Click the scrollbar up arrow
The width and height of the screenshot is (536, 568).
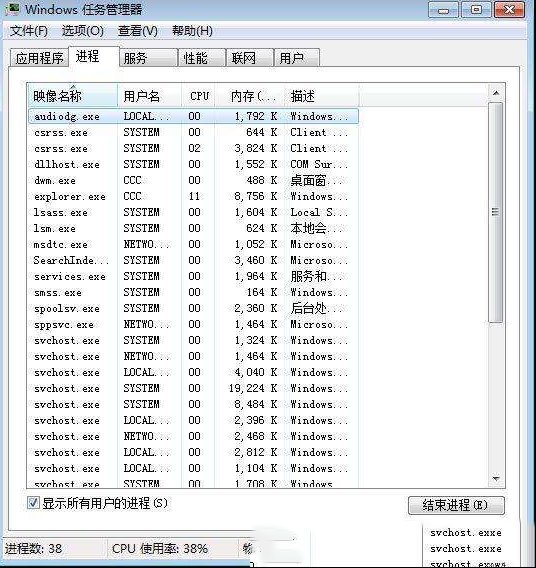pos(496,93)
